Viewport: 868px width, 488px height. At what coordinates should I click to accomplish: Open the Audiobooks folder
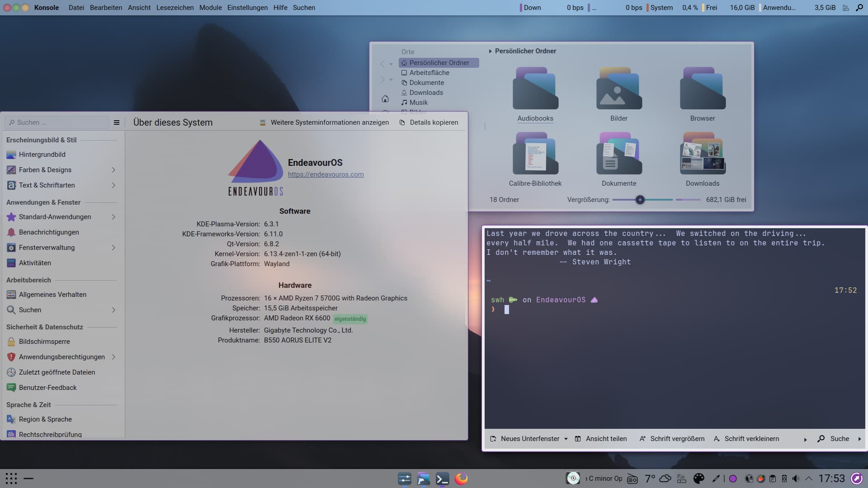[x=535, y=94]
